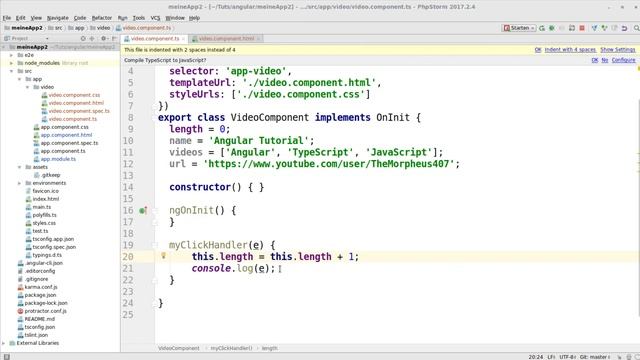Click UTF-8 encoding in status bar
This screenshot has width=640, height=360.
point(567,357)
